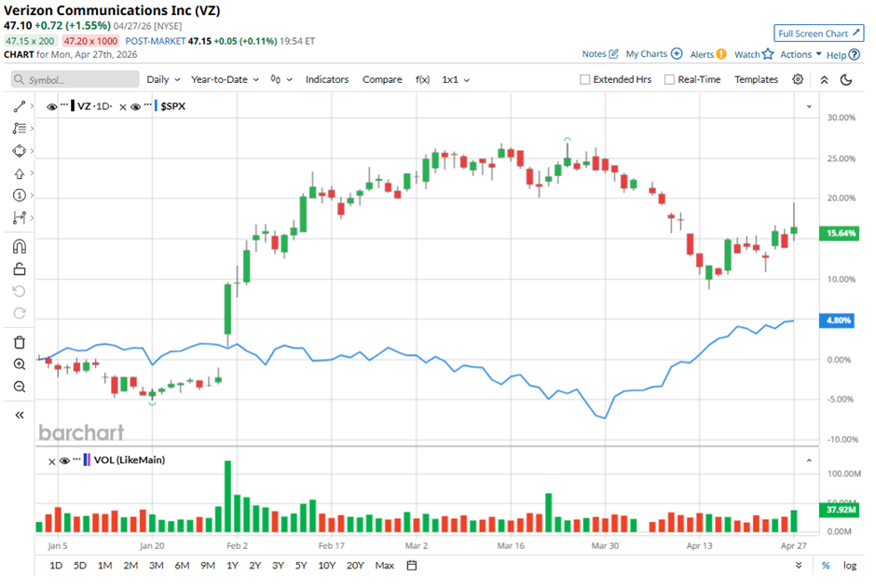The height and width of the screenshot is (588, 876).
Task: Zoom in on the chart
Action: [20, 364]
